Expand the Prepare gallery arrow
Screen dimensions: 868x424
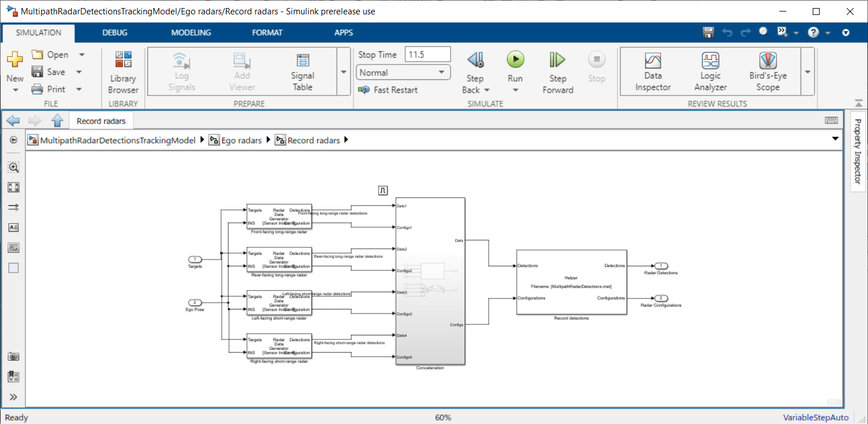click(x=344, y=72)
